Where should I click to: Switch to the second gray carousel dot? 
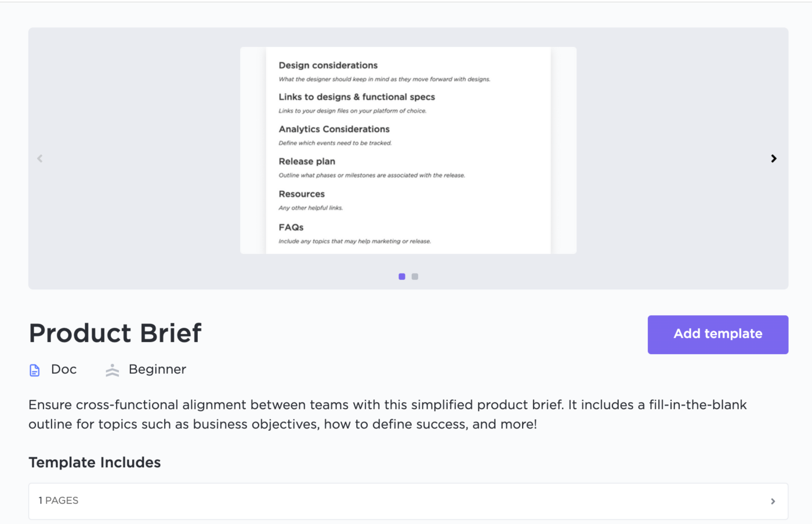click(415, 276)
